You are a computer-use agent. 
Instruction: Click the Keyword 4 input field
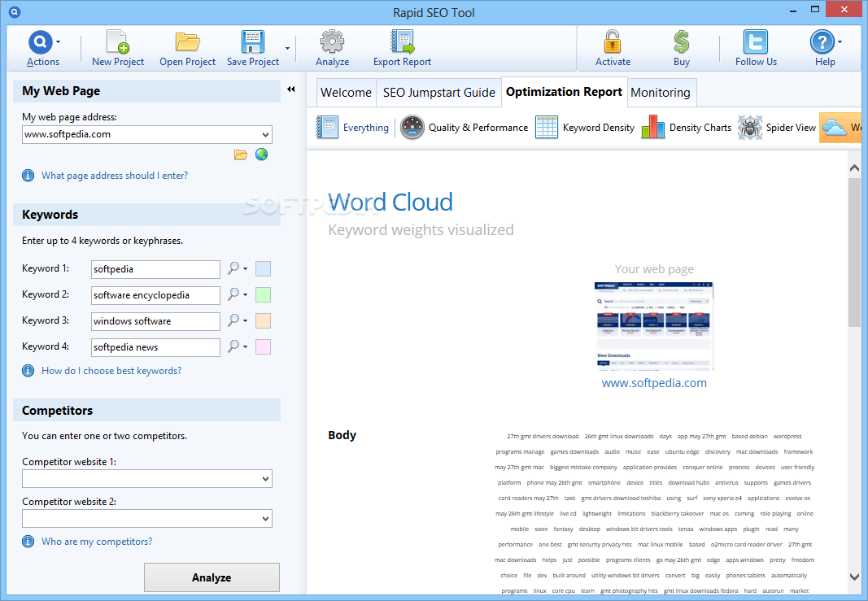coord(155,347)
